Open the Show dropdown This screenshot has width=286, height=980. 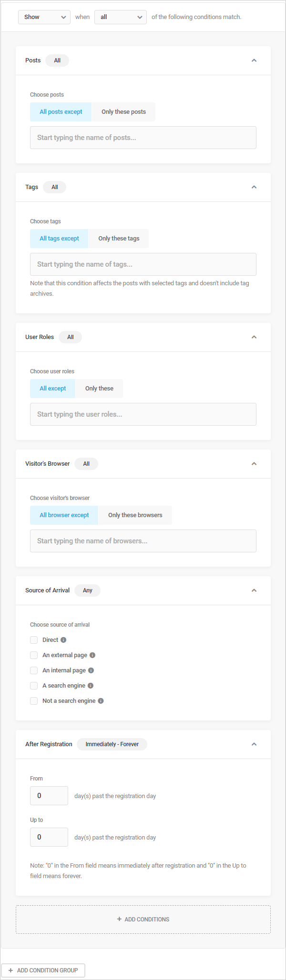click(44, 17)
